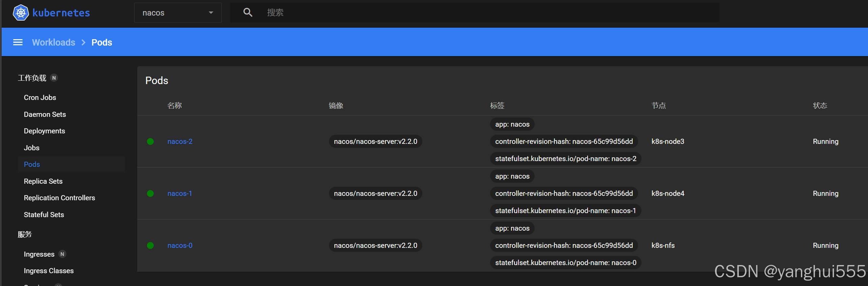
Task: Click the 节点 column header
Action: coord(659,106)
